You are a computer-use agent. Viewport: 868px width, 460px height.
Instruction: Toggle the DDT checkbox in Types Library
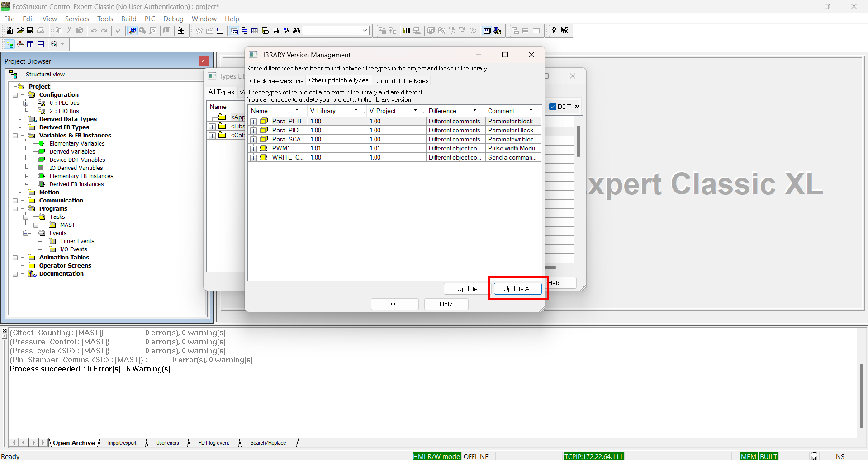552,107
